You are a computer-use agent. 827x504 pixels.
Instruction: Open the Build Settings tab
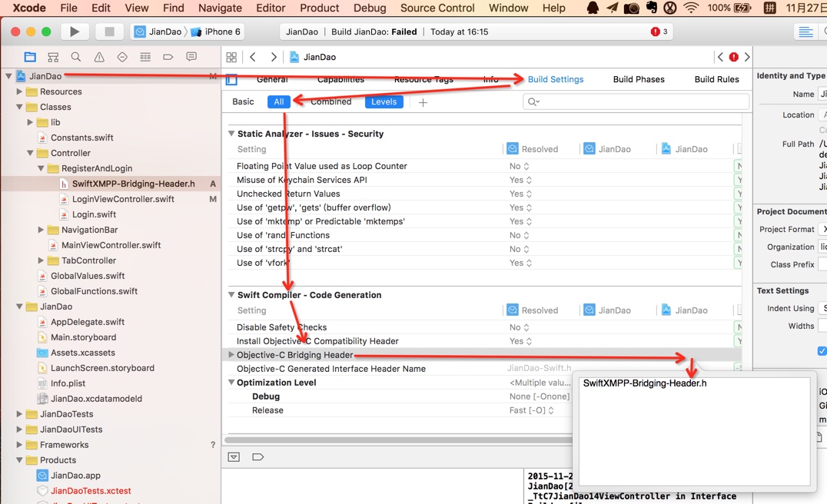pyautogui.click(x=556, y=79)
